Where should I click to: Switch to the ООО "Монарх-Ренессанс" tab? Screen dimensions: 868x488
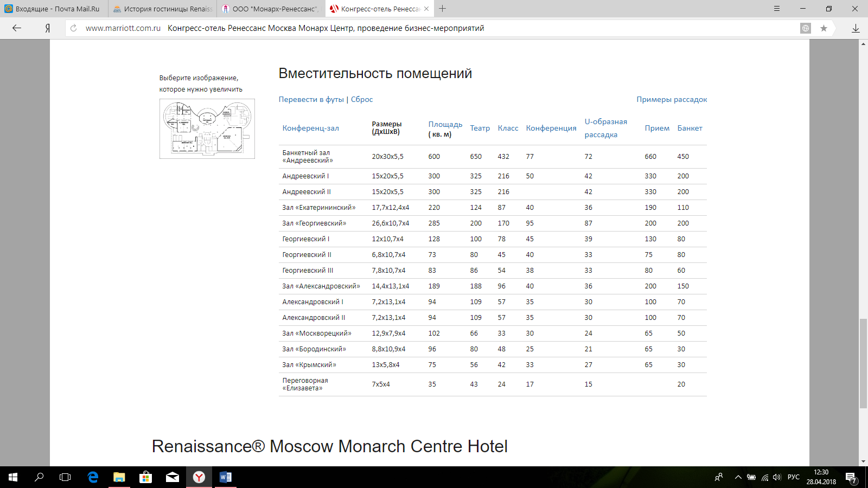click(271, 9)
